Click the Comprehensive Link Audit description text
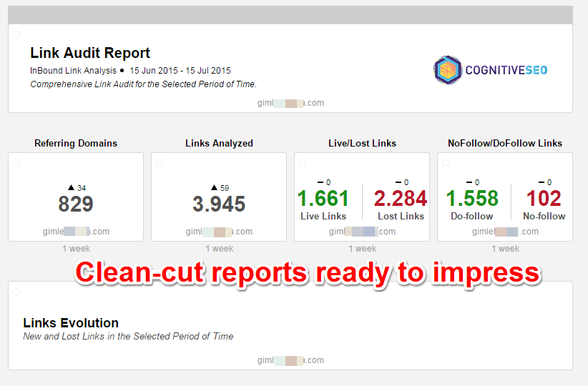 coord(143,84)
